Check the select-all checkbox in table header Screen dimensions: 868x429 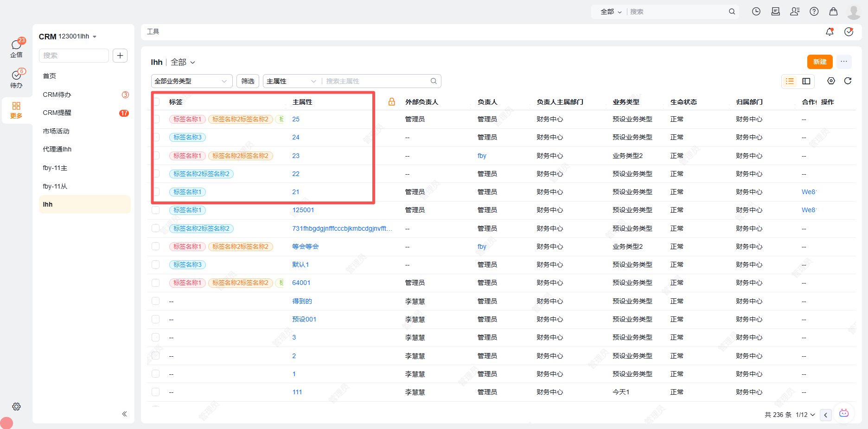click(x=156, y=101)
